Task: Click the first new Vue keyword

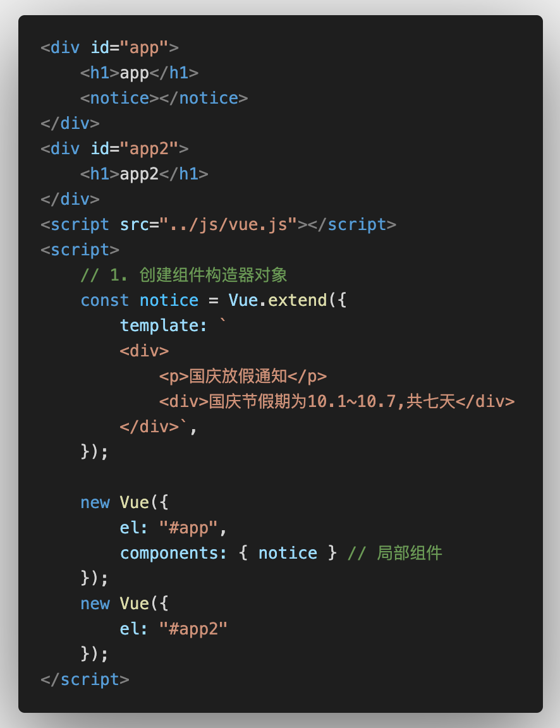Action: (95, 503)
